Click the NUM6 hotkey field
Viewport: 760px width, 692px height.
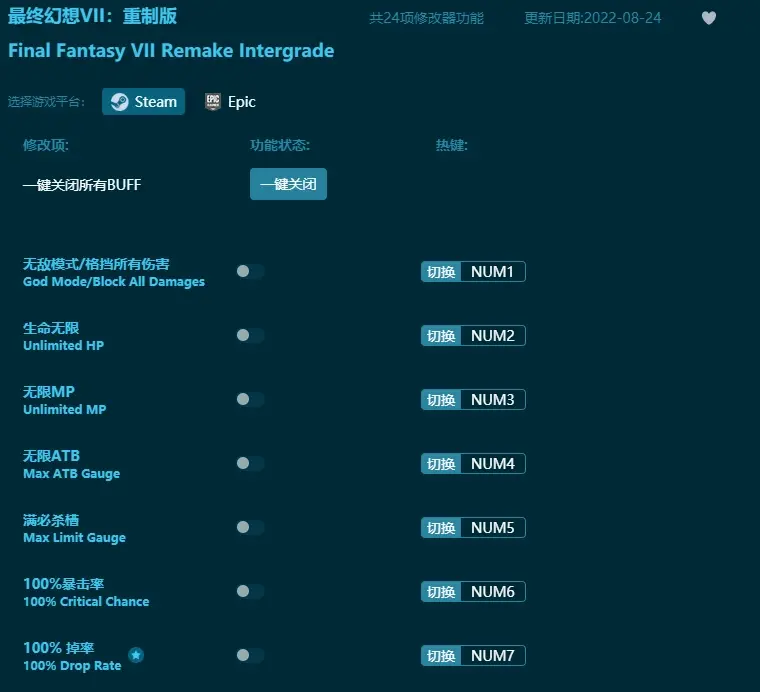pos(493,591)
